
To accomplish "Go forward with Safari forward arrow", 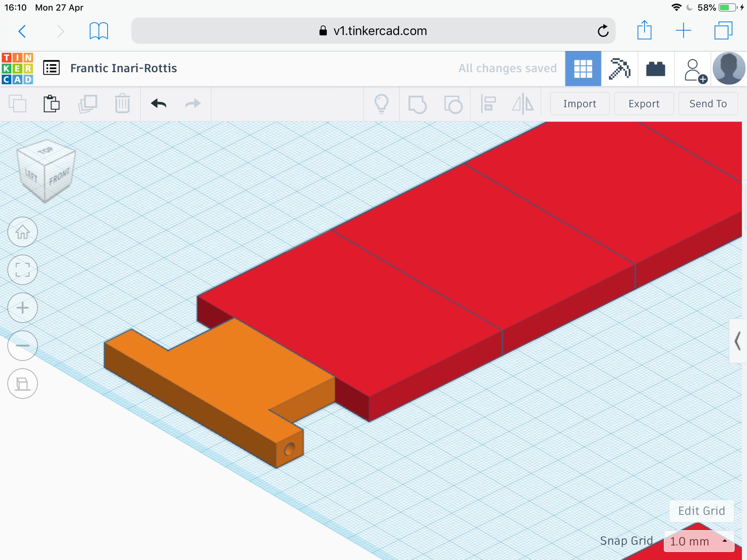I will pos(61,31).
